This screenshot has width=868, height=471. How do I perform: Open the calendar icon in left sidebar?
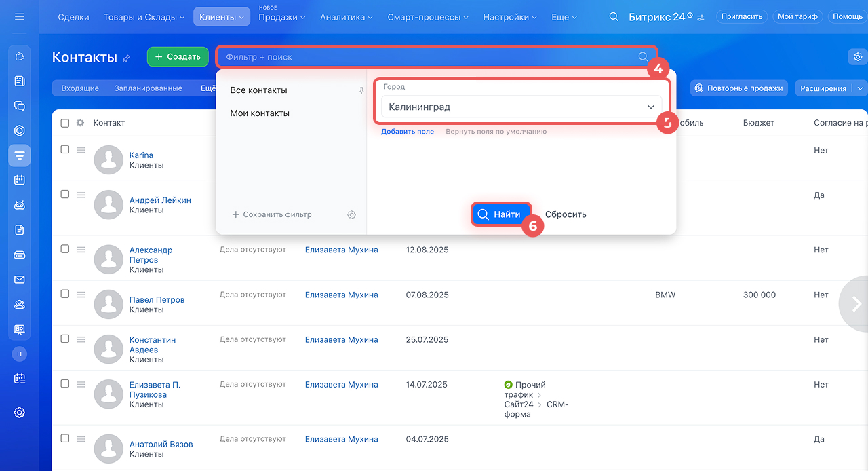[19, 180]
